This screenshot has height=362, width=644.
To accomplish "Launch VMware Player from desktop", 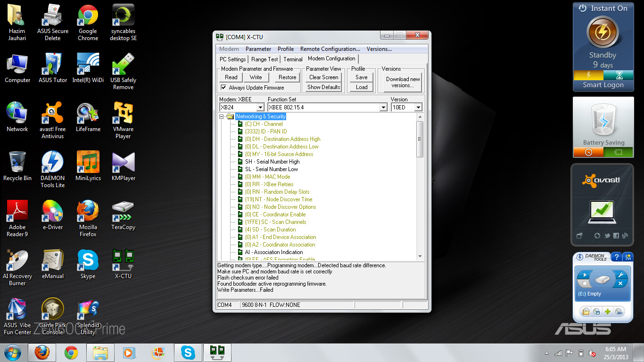I will tap(123, 118).
